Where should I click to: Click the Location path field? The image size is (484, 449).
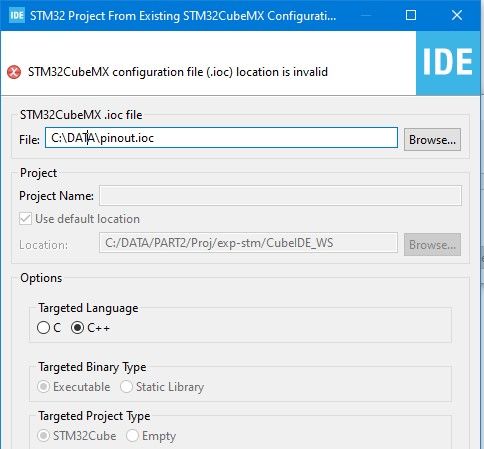(x=248, y=243)
